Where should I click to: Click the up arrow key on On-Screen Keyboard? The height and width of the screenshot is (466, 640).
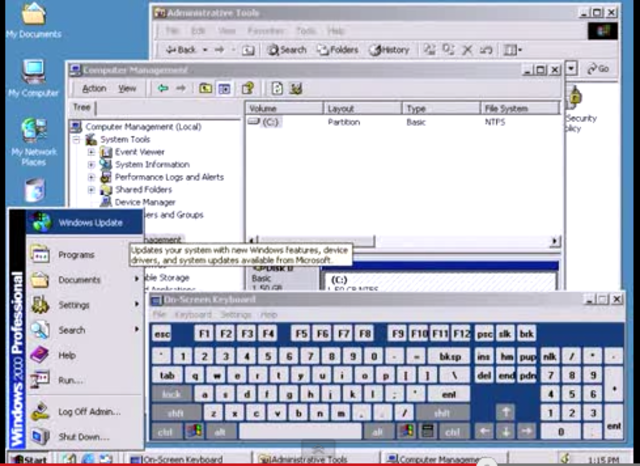(x=506, y=412)
